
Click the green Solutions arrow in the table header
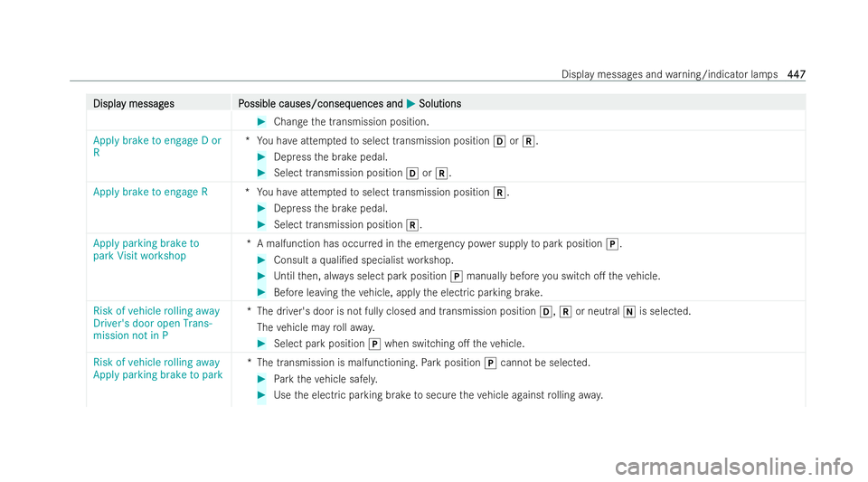(x=410, y=103)
